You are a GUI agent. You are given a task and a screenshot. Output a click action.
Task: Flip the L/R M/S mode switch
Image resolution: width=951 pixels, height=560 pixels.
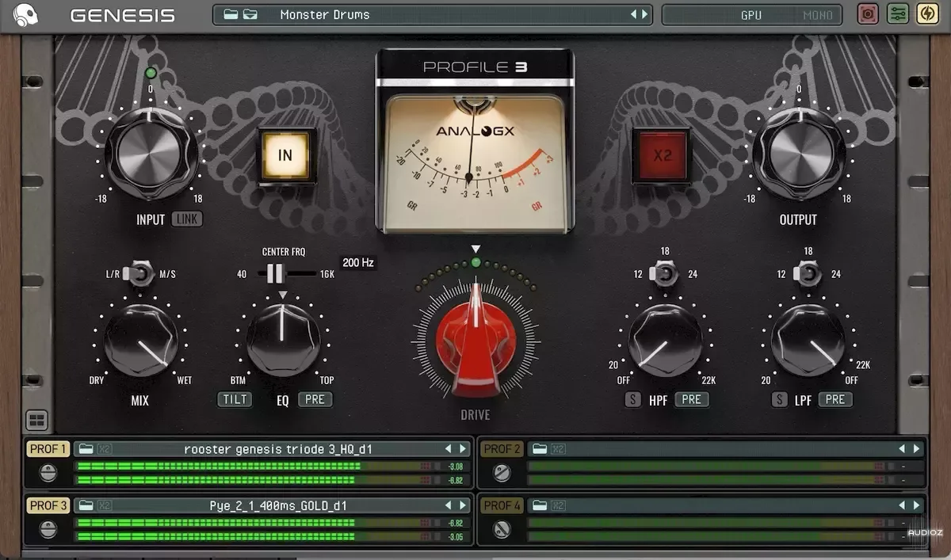point(141,274)
